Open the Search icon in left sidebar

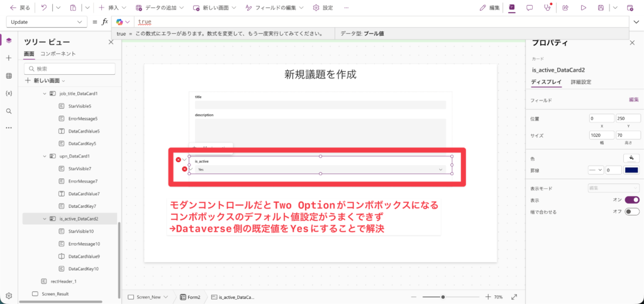point(9,111)
